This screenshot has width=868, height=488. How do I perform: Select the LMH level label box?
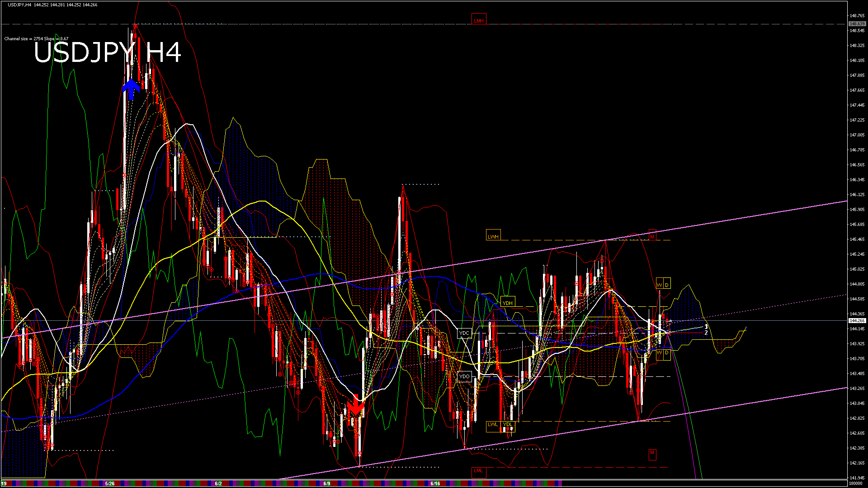tap(478, 20)
